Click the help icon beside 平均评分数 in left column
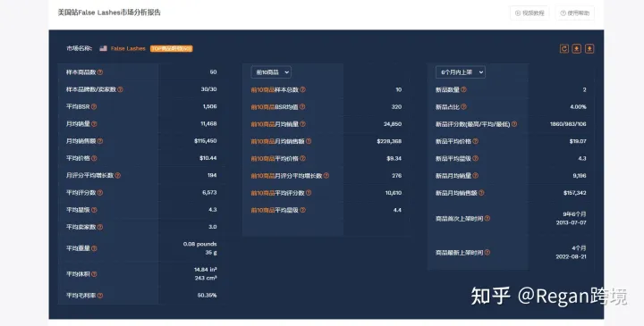 pyautogui.click(x=100, y=193)
